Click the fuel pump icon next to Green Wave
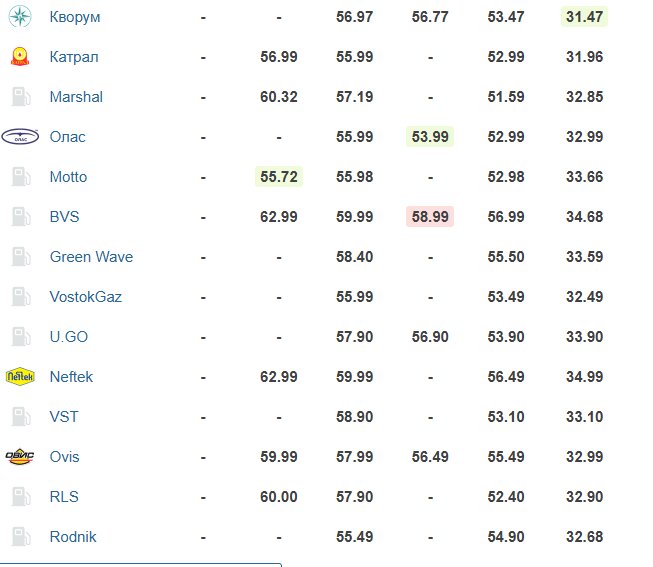Image resolution: width=653 pixels, height=567 pixels. pyautogui.click(x=21, y=257)
